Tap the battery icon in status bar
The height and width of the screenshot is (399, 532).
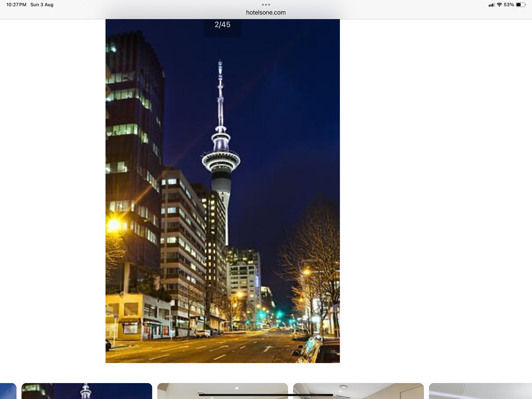tap(520, 5)
